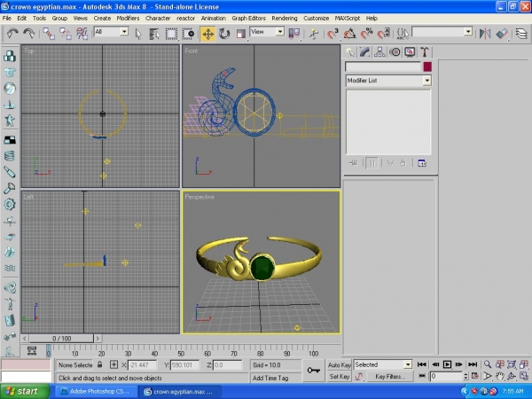This screenshot has height=399, width=532.
Task: Click the Windows start button
Action: pos(25,392)
